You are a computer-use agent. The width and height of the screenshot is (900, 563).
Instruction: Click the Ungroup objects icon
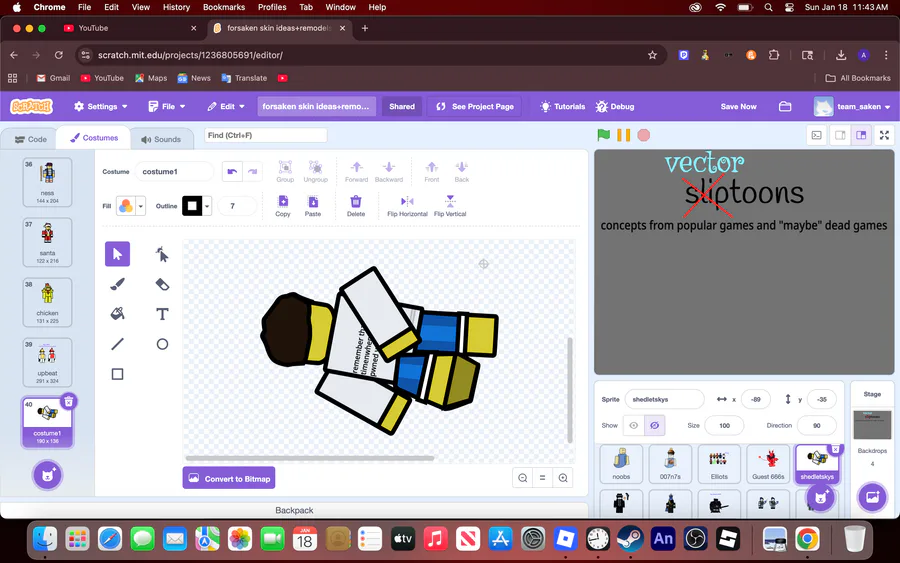pos(316,172)
